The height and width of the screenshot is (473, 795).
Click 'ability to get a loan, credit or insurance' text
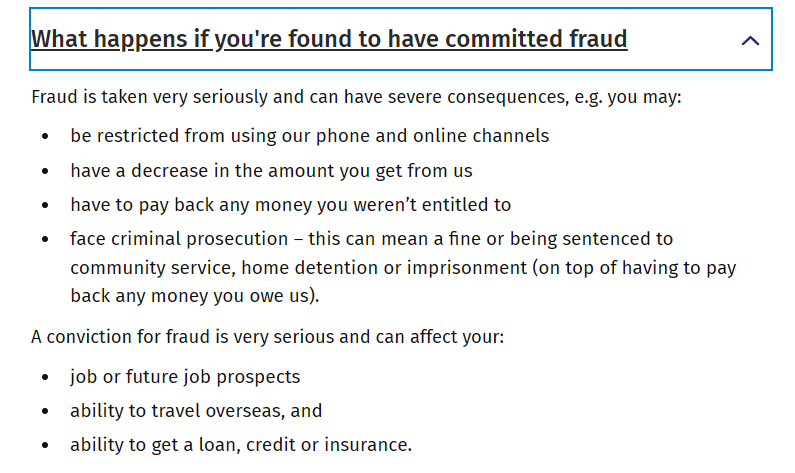(241, 445)
